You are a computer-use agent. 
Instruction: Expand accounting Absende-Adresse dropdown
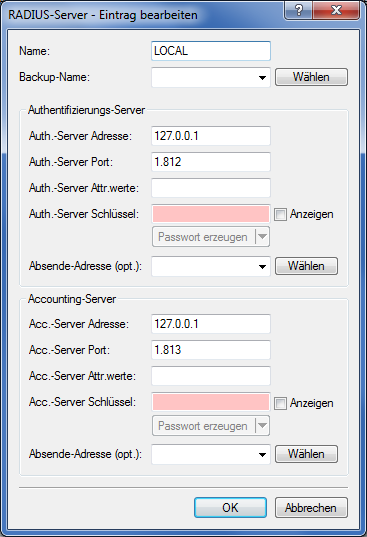[262, 455]
